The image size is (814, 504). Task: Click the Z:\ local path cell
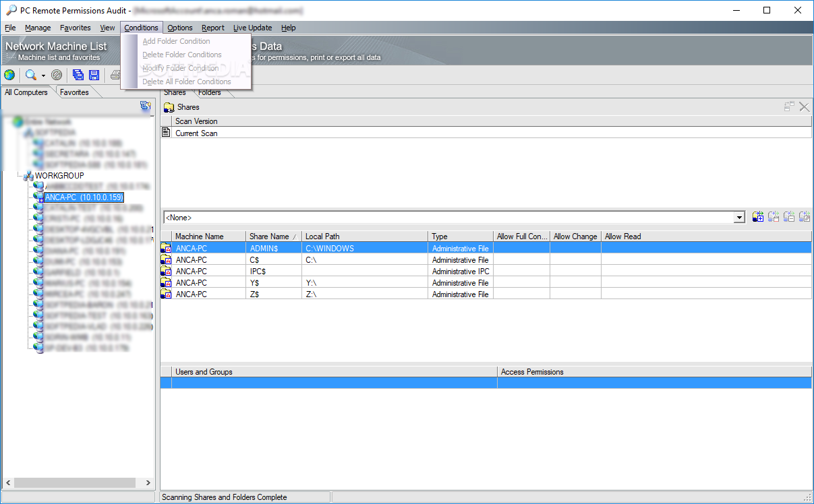click(x=365, y=294)
